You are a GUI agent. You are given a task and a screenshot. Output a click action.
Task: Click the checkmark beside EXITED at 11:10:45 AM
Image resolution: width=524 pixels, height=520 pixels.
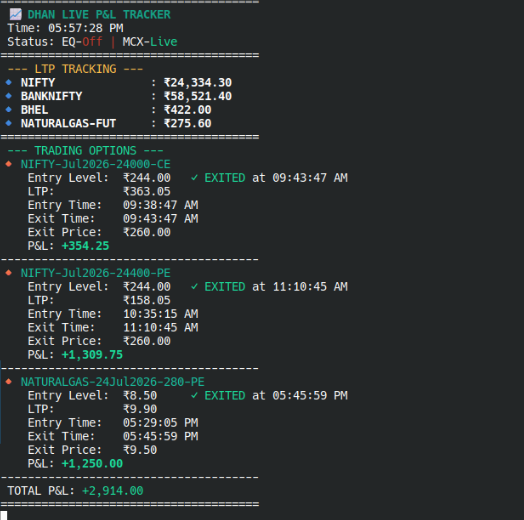coord(194,287)
